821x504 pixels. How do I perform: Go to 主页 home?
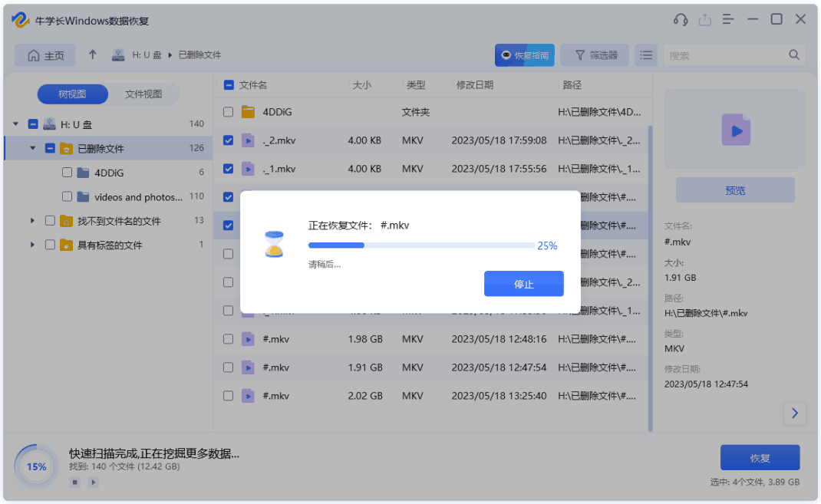coord(45,55)
